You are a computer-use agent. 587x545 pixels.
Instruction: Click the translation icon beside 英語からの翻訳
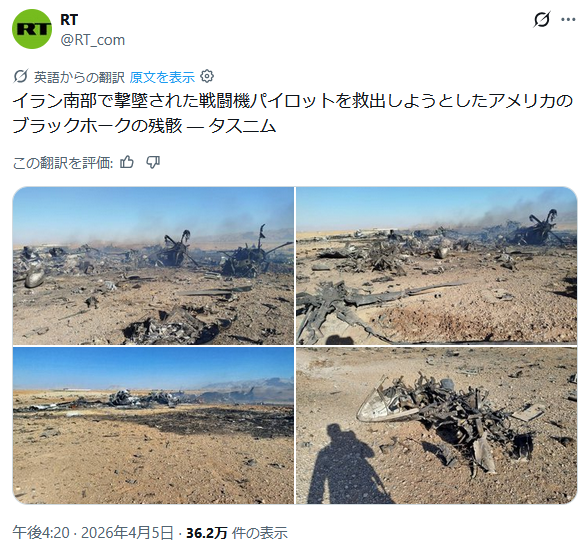(21, 77)
